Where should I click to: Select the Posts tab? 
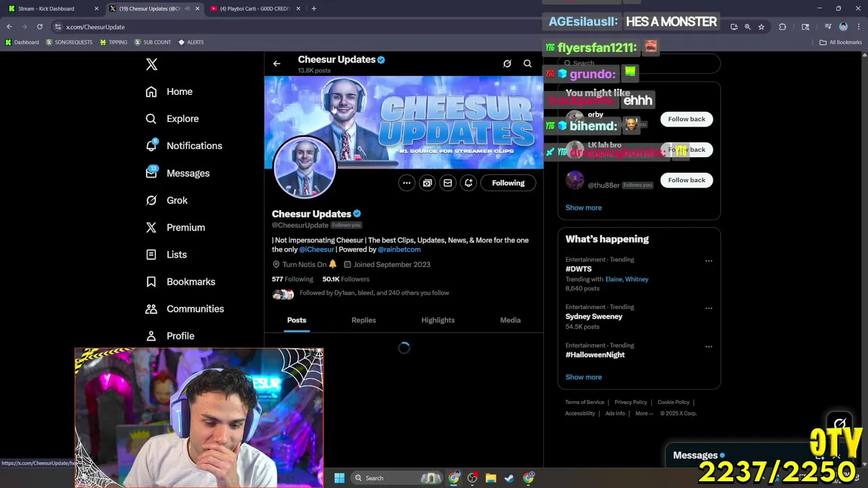tap(296, 320)
